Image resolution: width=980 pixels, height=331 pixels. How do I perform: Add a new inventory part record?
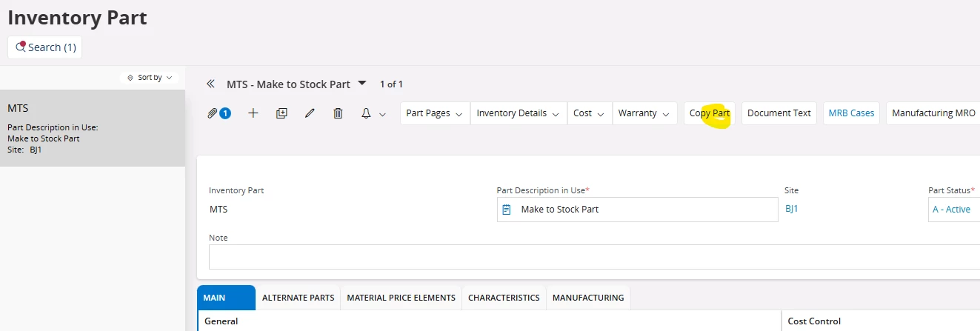[x=253, y=113]
